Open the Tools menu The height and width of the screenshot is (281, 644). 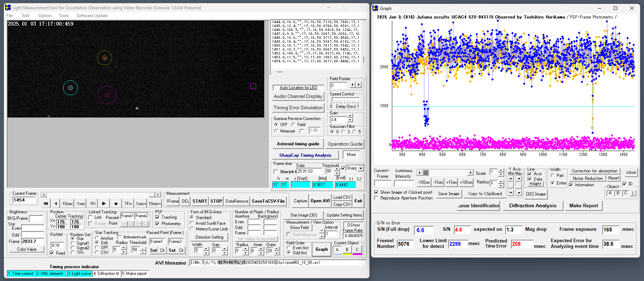(63, 16)
